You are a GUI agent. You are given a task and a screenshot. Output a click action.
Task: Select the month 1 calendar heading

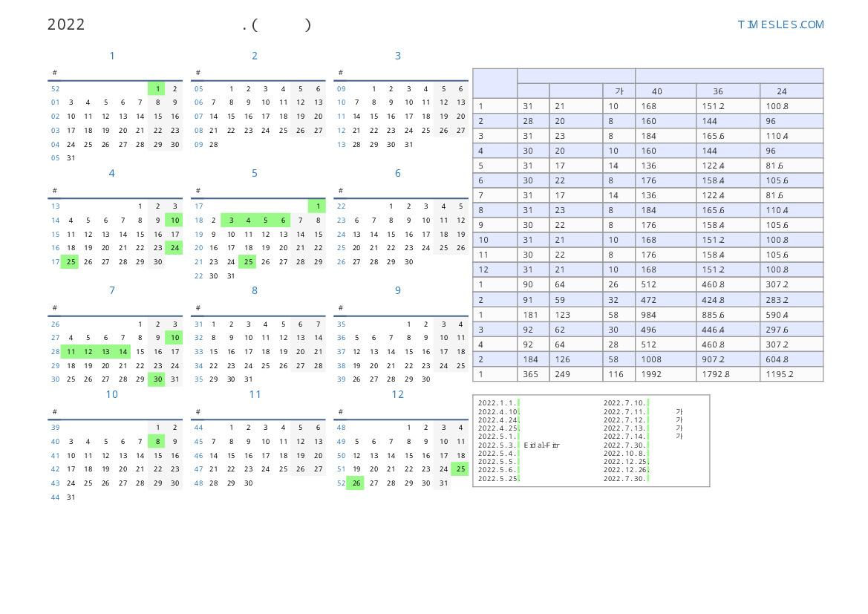(x=112, y=56)
